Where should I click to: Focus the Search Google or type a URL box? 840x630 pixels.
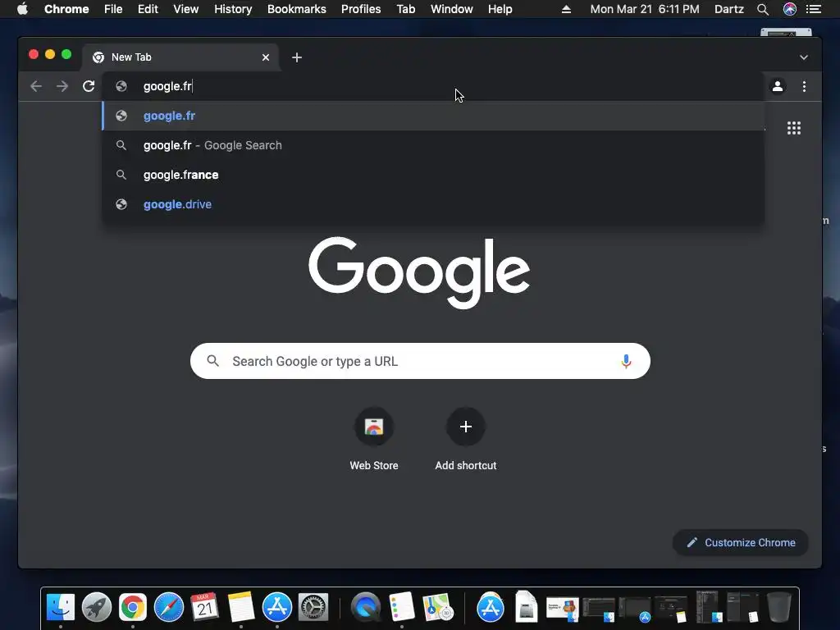click(x=420, y=361)
